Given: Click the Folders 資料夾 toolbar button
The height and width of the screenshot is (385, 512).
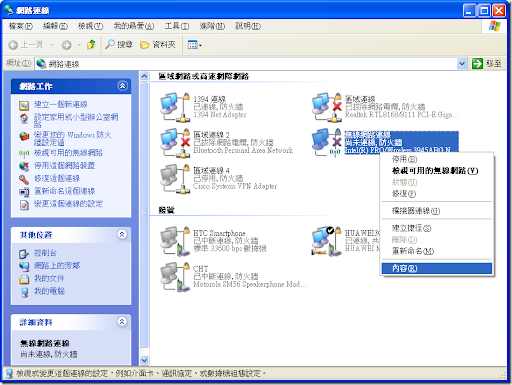Looking at the screenshot, I should (157, 45).
